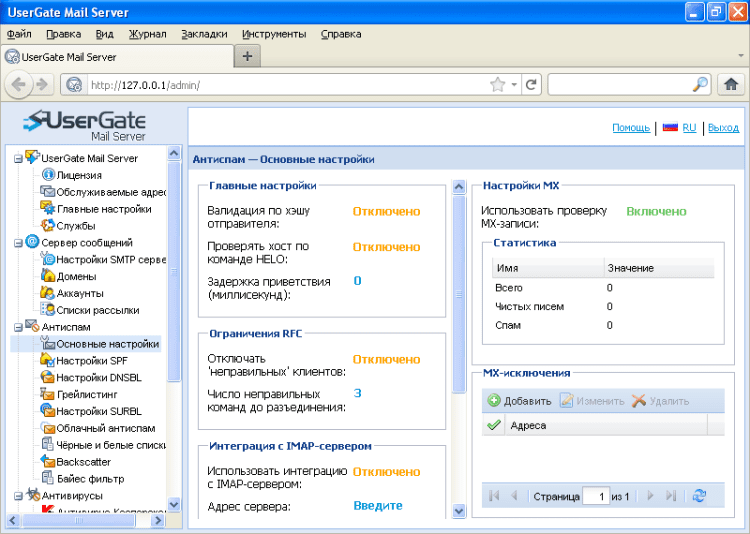Toggle MX record check 'Включено' value
This screenshot has width=750, height=534.
[x=656, y=211]
